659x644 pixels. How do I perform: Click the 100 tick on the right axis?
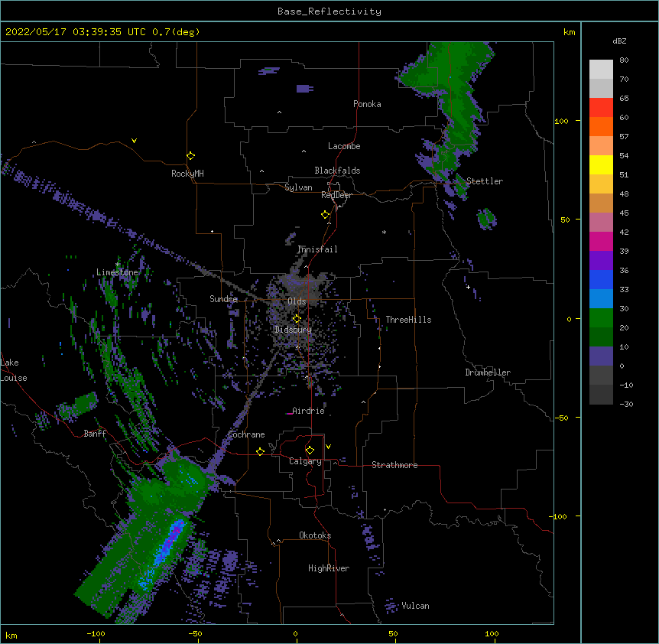[561, 121]
